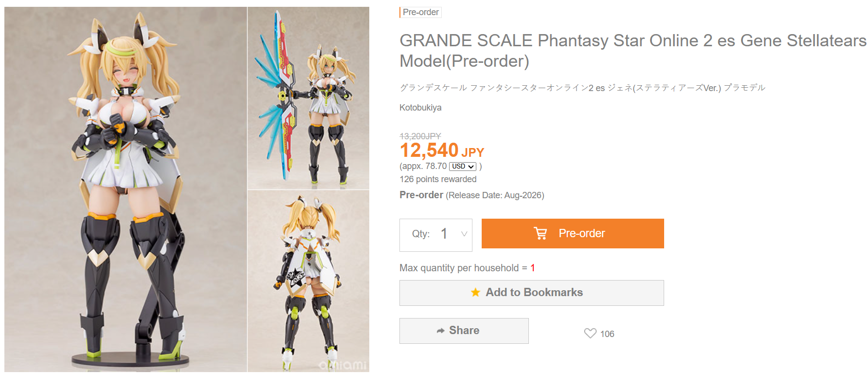
Task: Click the 12,540 JPY sale price
Action: [441, 150]
